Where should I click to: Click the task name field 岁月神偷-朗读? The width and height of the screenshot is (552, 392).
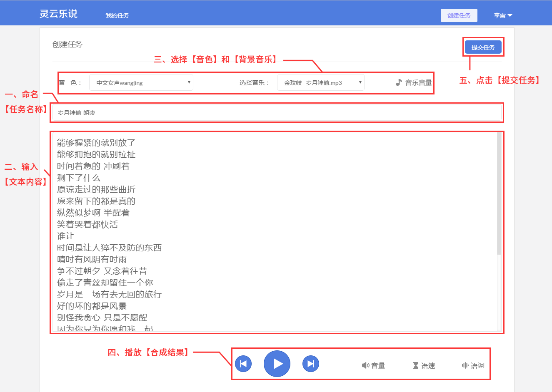277,113
